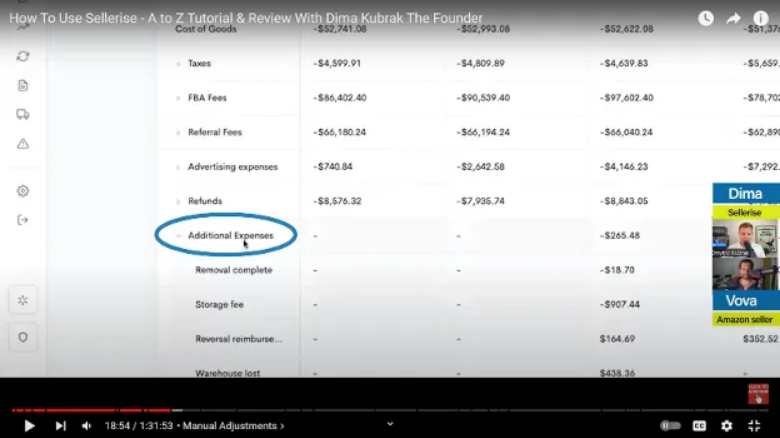Exit full screen mode

coord(754,426)
